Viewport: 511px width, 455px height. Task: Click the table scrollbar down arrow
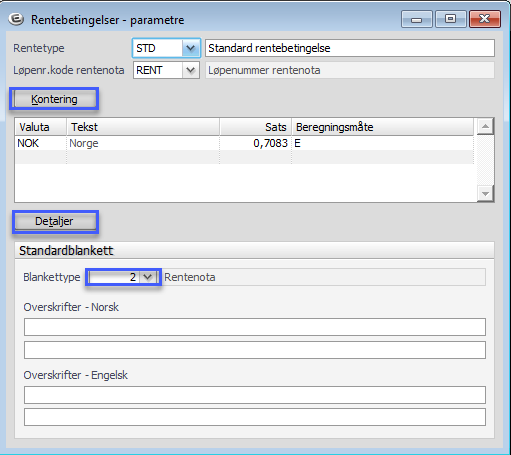485,194
